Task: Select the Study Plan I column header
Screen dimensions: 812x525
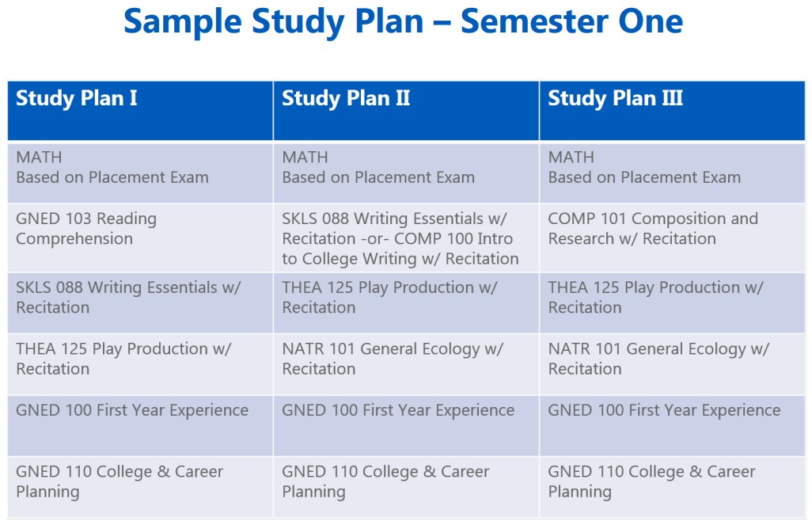Action: click(x=77, y=99)
